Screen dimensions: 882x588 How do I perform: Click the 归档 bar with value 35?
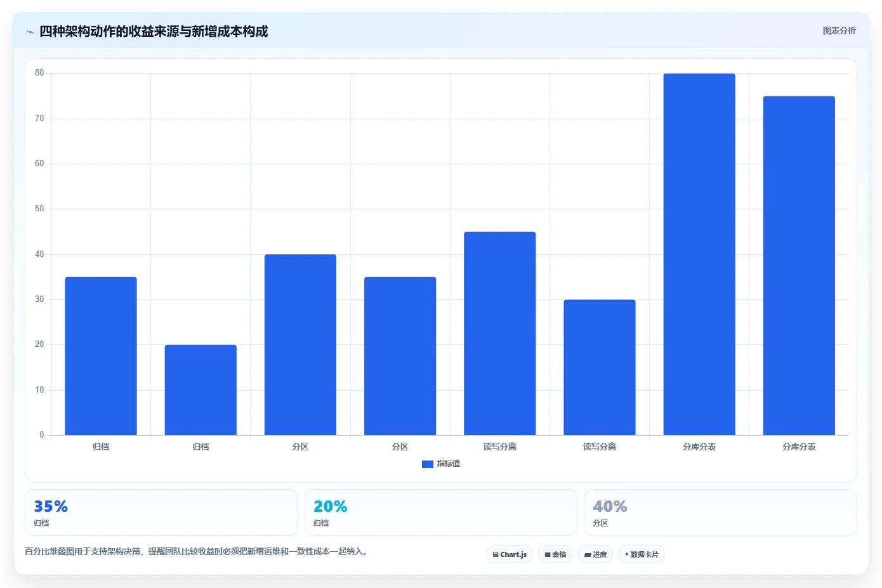(101, 356)
